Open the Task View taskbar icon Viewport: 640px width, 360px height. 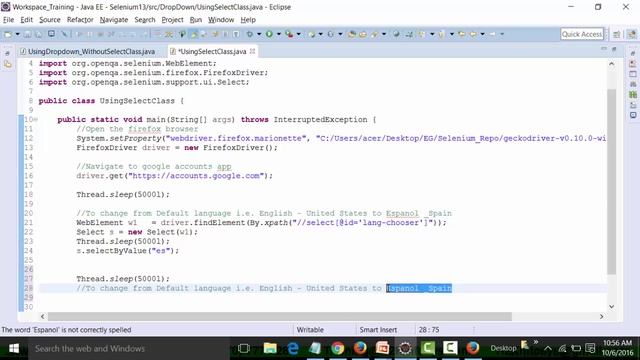244,348
